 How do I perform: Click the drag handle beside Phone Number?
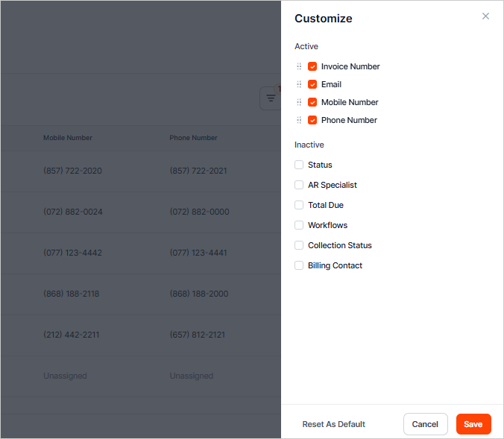pos(299,120)
